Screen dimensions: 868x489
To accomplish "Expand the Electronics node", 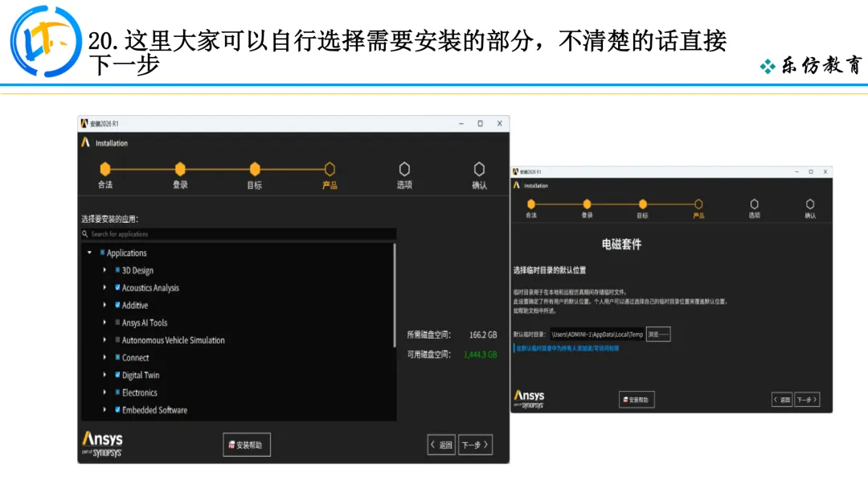I will coord(104,392).
